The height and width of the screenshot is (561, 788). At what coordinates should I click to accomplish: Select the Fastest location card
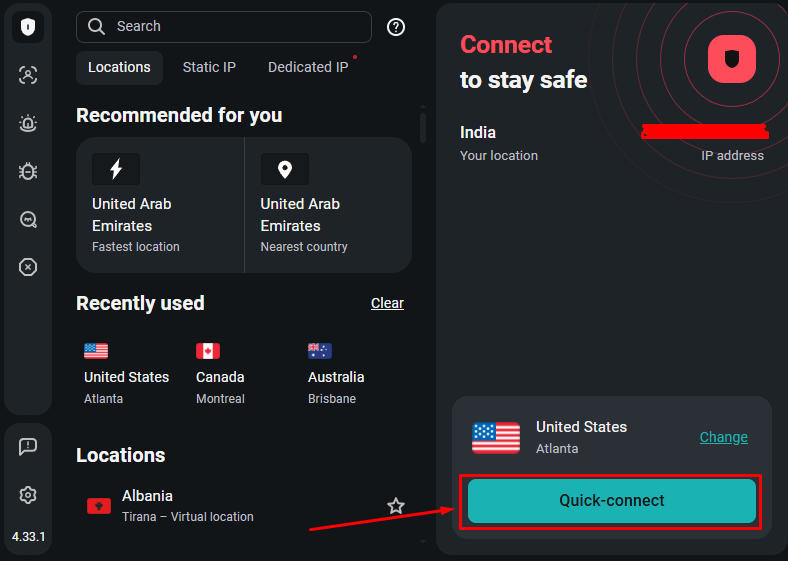(x=160, y=205)
